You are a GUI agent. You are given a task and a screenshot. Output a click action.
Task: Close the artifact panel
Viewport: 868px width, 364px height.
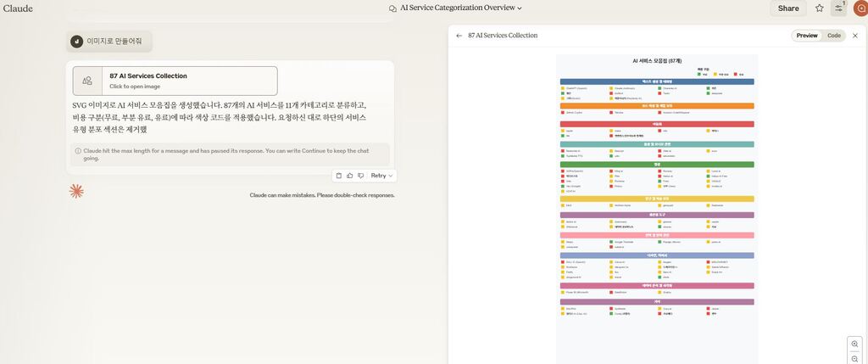pyautogui.click(x=854, y=36)
